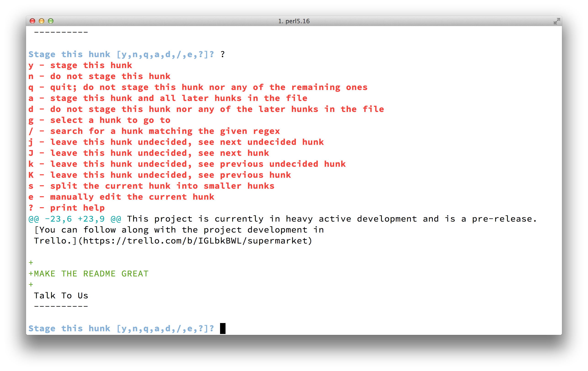Click the 'd - do not stage' help line
The width and height of the screenshot is (588, 371).
[x=206, y=109]
